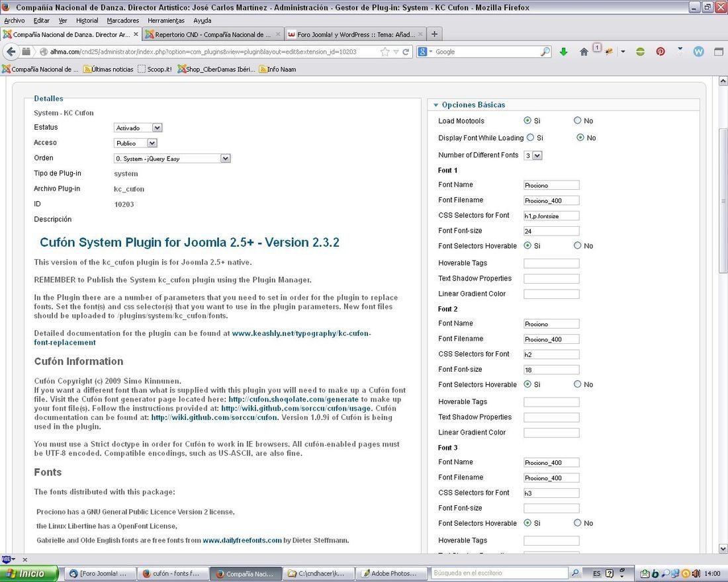
Task: Open the Archivo menu
Action: [x=15, y=21]
